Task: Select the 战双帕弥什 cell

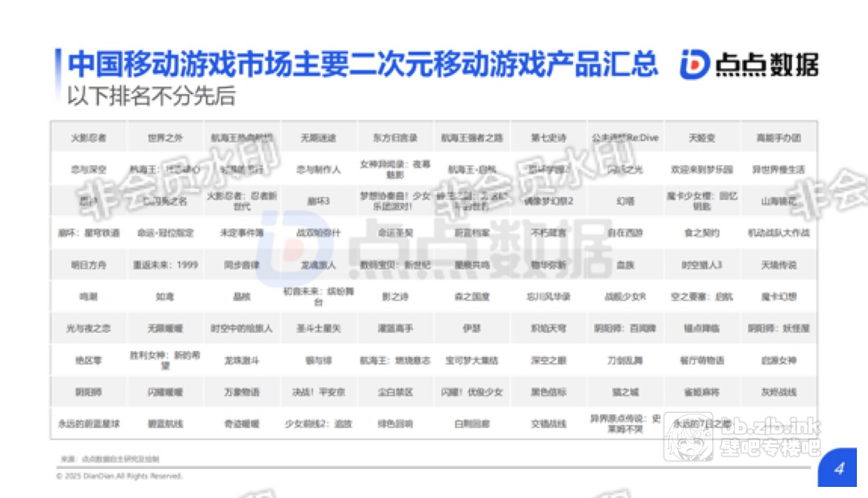Action: click(318, 233)
